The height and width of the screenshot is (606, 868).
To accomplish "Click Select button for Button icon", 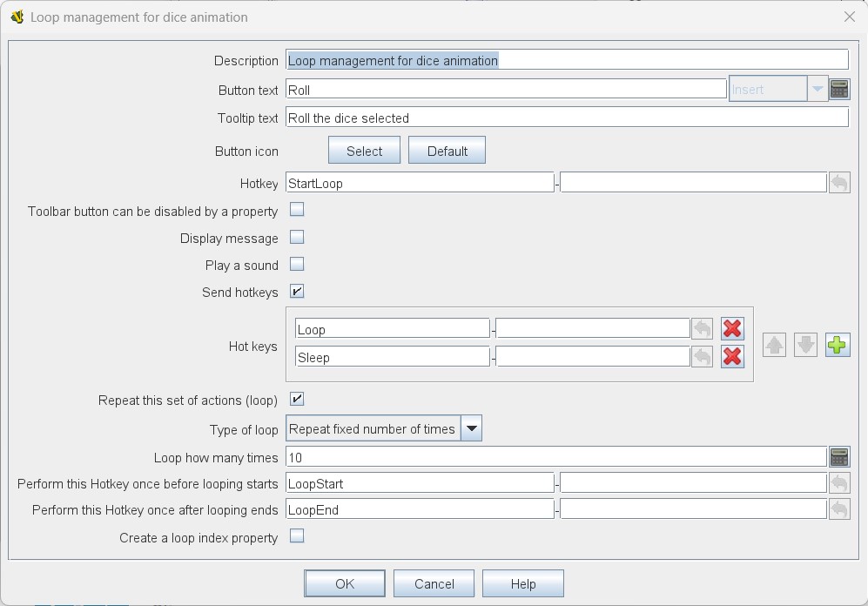I will pyautogui.click(x=364, y=151).
